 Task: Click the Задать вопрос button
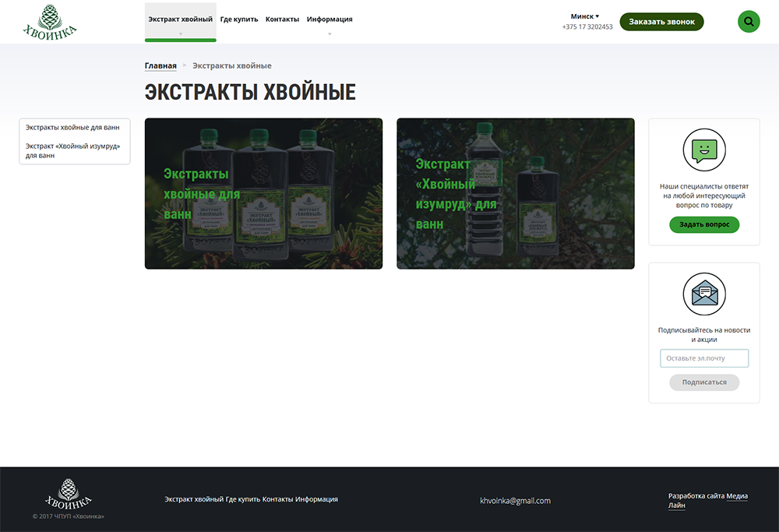point(704,224)
